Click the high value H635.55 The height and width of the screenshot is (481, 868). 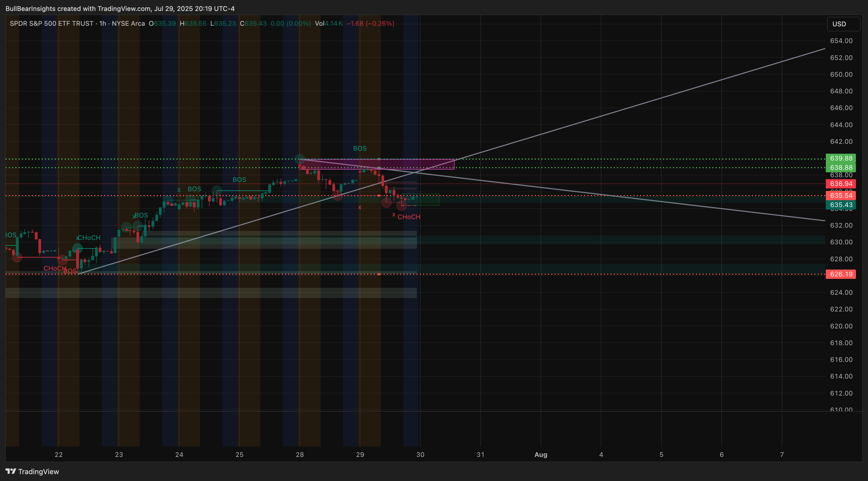(193, 24)
